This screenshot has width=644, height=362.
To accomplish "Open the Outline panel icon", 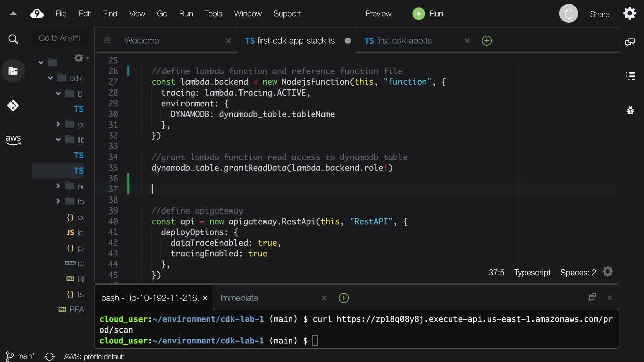I will click(630, 76).
